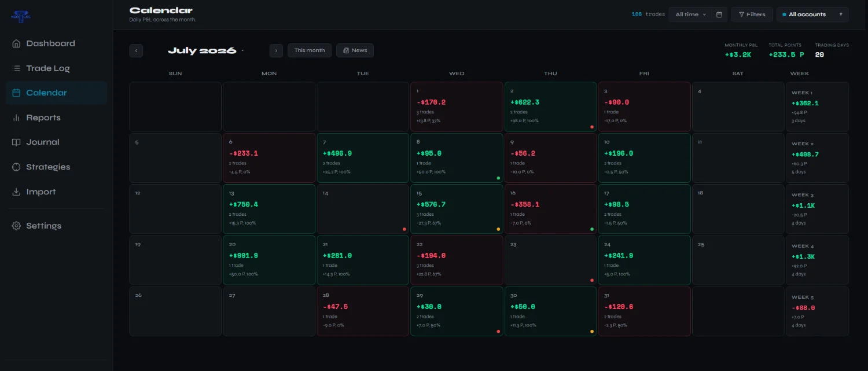This screenshot has height=371, width=868.
Task: Open Strategies from sidebar
Action: coord(56,167)
